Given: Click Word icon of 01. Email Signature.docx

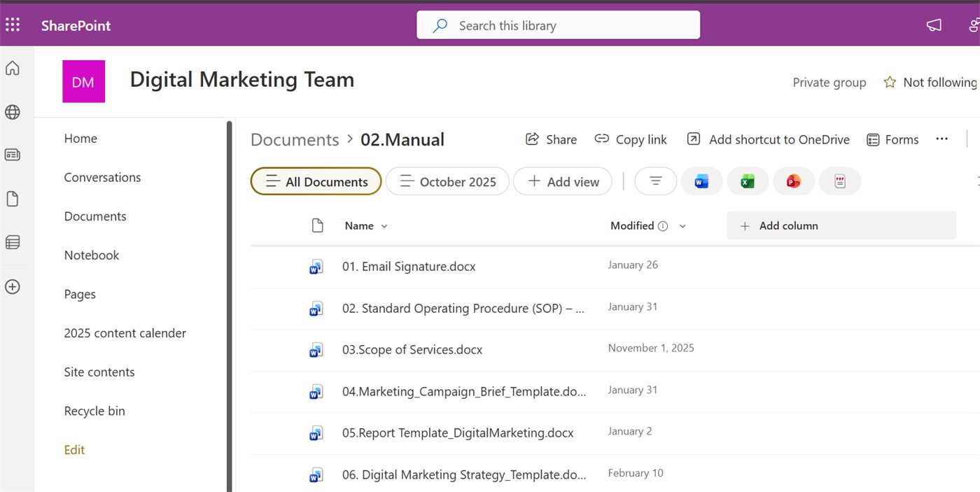Looking at the screenshot, I should [x=316, y=267].
